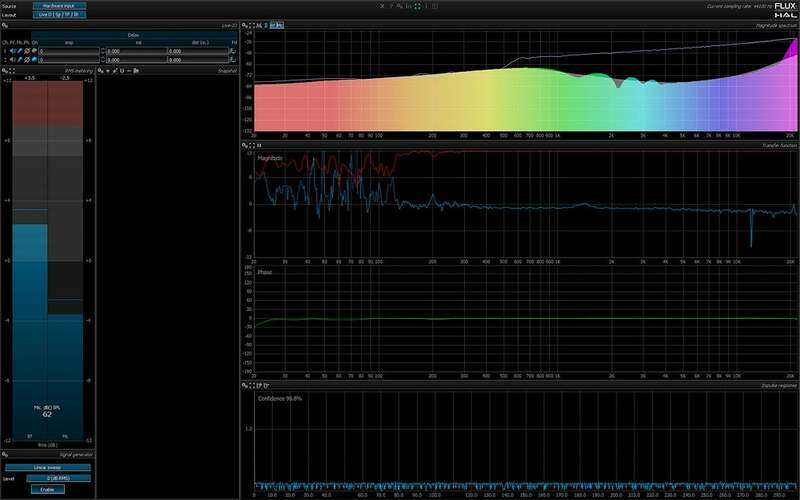This screenshot has height=500, width=800.
Task: Open settings icon of Magnitude spectrum panel
Action: pyautogui.click(x=247, y=24)
